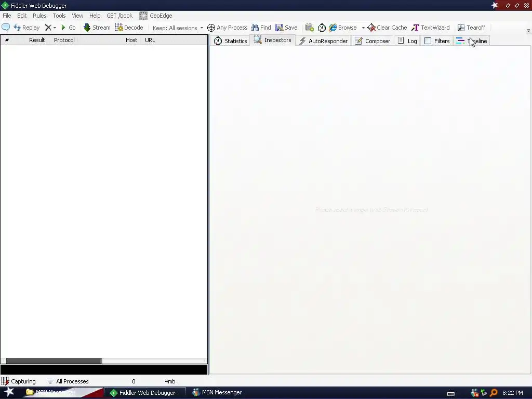This screenshot has width=532, height=399.
Task: Expand the toolbar overflow arrow
Action: [x=528, y=31]
